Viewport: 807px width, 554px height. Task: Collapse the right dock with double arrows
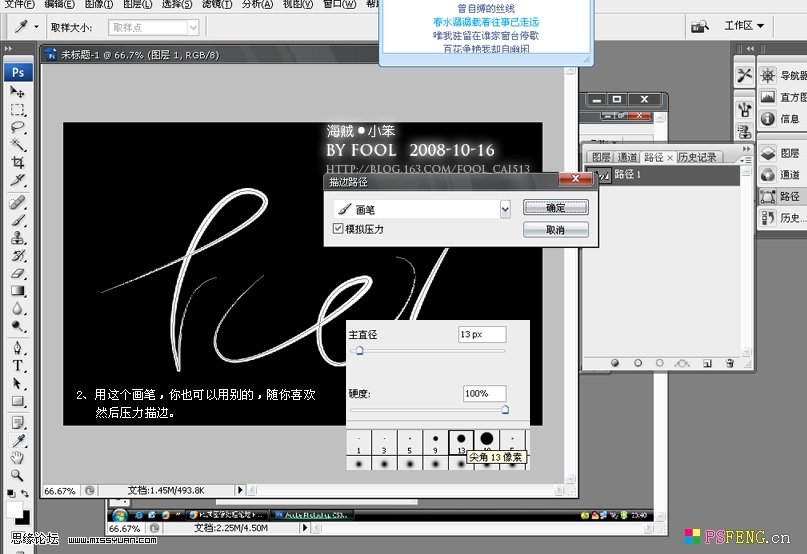tap(750, 48)
